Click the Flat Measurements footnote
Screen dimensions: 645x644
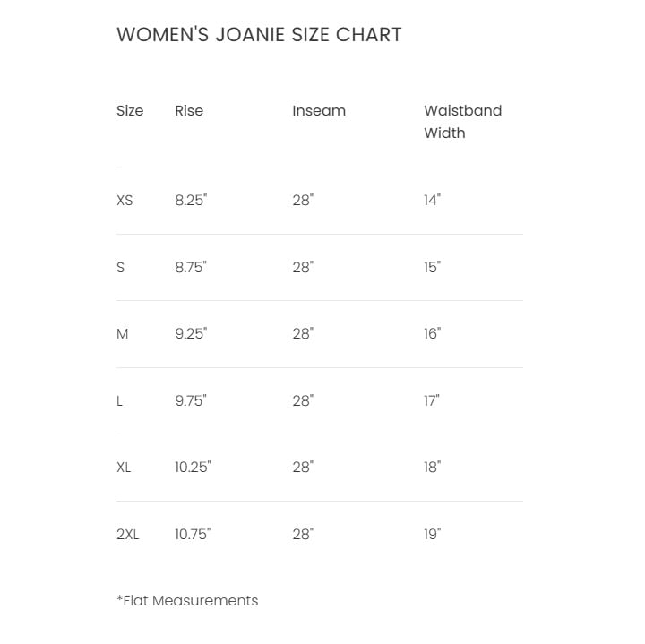pyautogui.click(x=187, y=600)
